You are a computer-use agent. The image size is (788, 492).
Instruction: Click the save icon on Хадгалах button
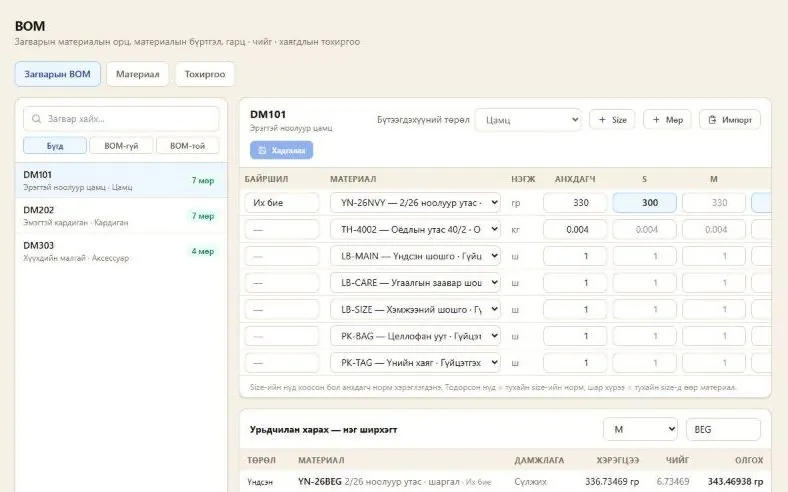tap(262, 150)
